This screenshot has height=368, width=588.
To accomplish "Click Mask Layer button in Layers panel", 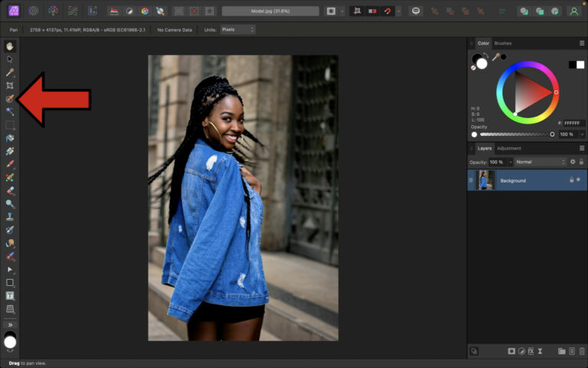I will [x=511, y=351].
